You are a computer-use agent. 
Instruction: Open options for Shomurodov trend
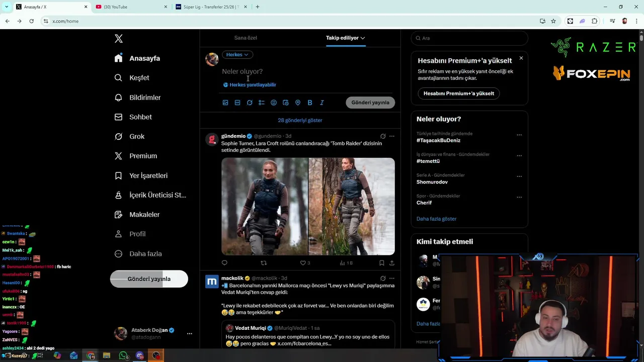pos(519,176)
